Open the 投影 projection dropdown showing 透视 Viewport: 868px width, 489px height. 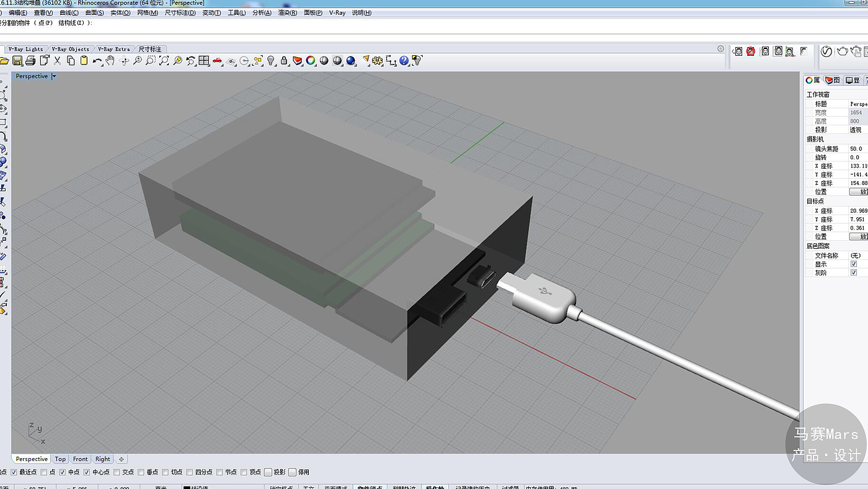857,130
